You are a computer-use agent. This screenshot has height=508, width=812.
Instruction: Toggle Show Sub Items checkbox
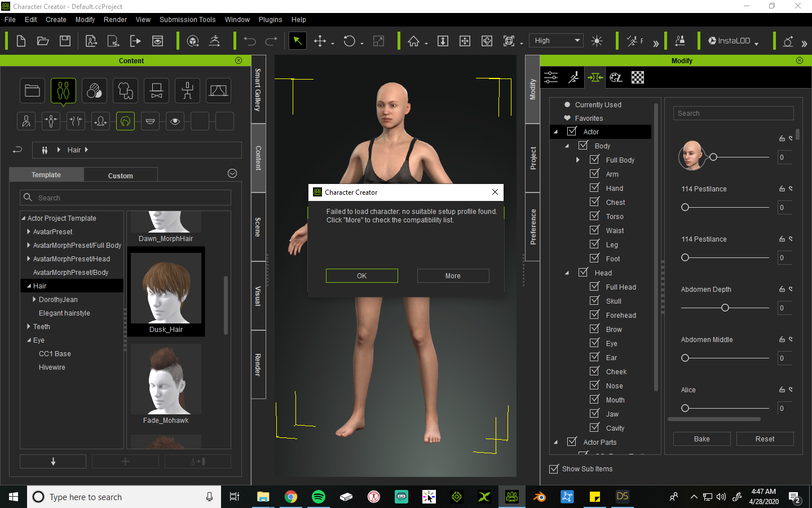(554, 469)
